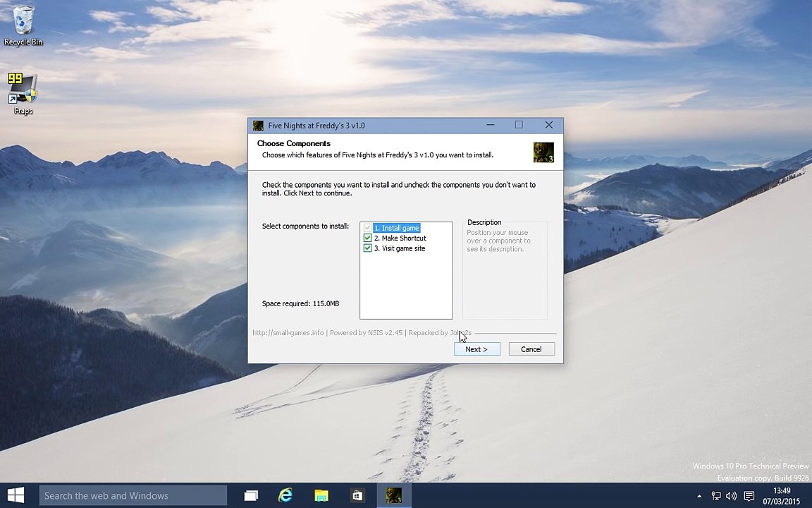
Task: Click the Description box text
Action: pyautogui.click(x=499, y=241)
